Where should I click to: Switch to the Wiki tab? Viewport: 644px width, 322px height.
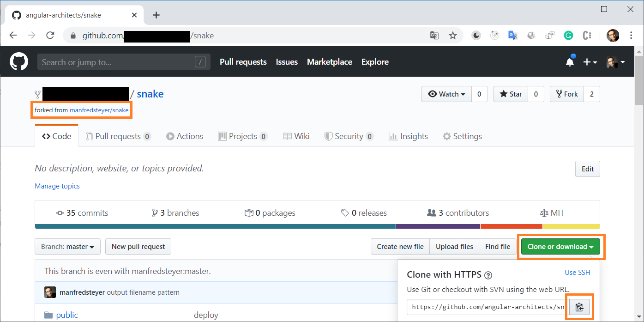296,136
